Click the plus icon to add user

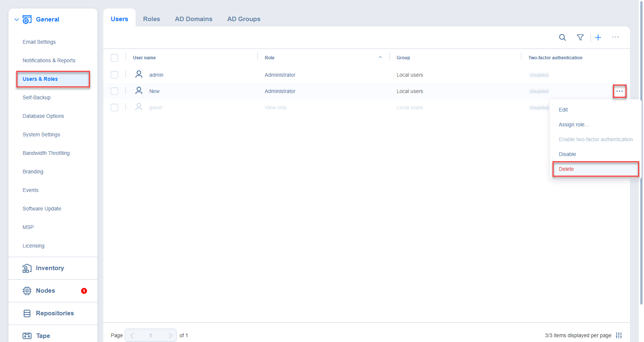598,37
